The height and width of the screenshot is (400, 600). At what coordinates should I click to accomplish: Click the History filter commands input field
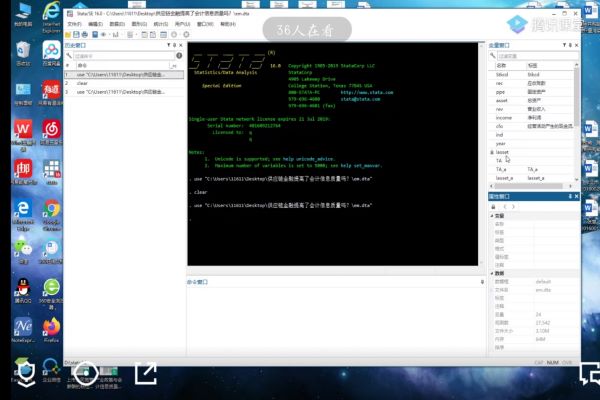tap(124, 56)
